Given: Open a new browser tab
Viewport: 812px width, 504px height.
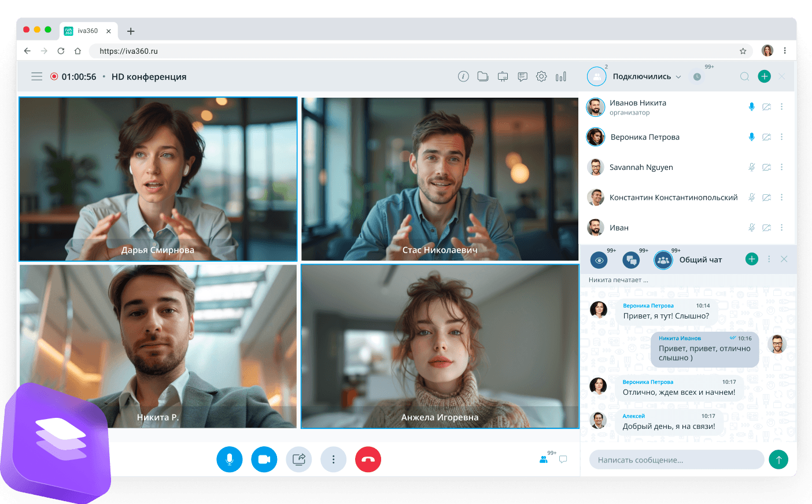Looking at the screenshot, I should coord(131,31).
